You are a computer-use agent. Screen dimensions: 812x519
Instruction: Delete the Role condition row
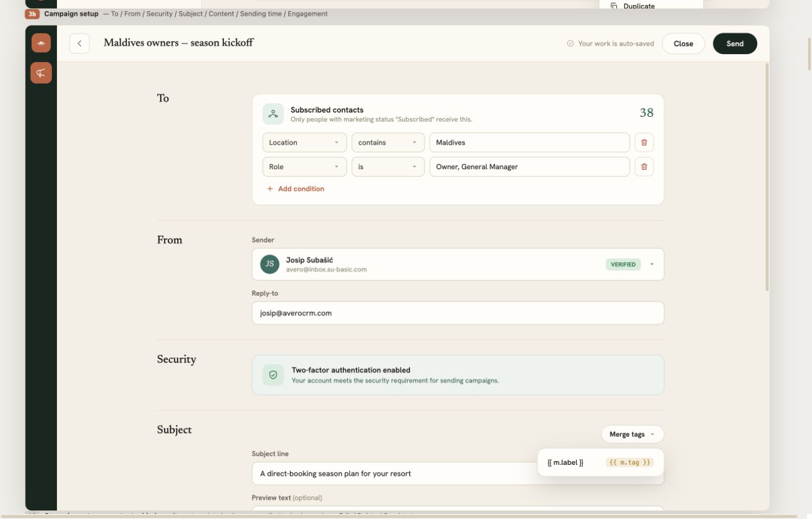644,167
